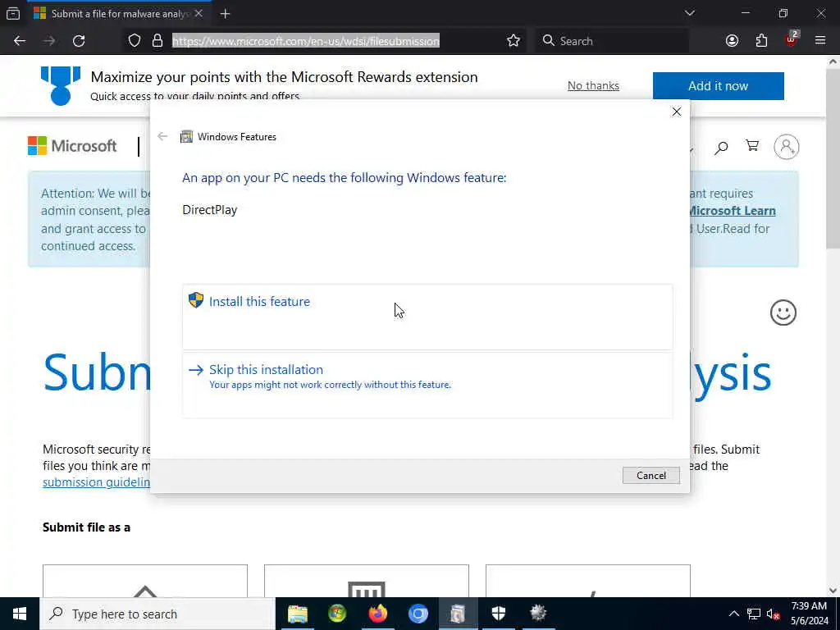Viewport: 840px width, 630px height.
Task: Open File Explorer from the taskbar
Action: (298, 614)
